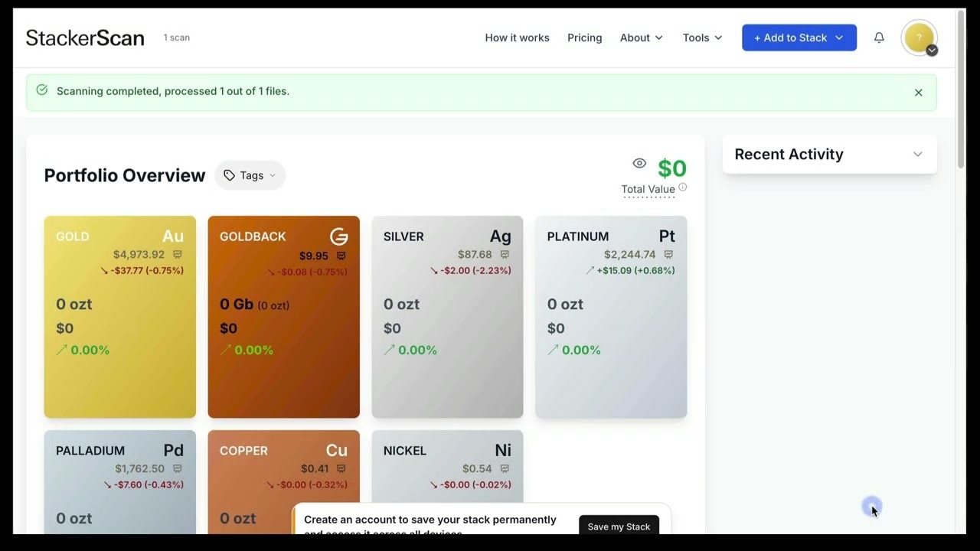980x551 pixels.
Task: Open the Goldback card
Action: point(284,317)
